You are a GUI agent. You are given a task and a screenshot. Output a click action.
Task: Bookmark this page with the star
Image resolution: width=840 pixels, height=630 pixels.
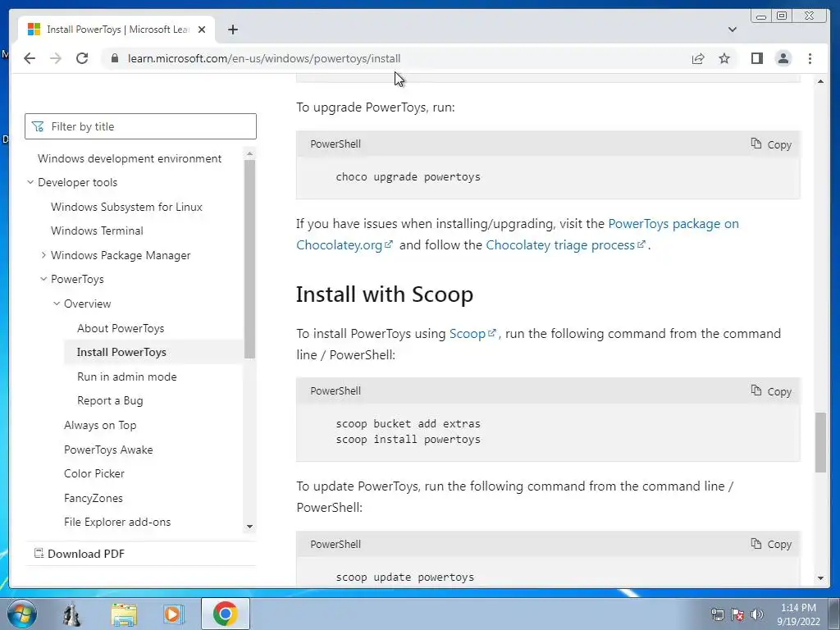724,58
